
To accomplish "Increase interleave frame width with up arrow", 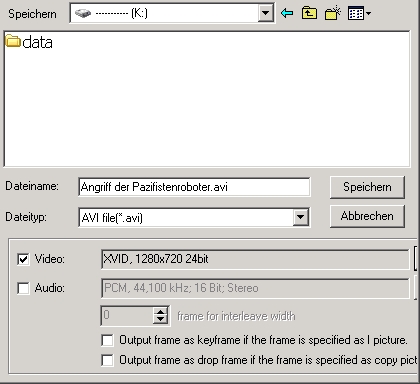I will (x=160, y=311).
